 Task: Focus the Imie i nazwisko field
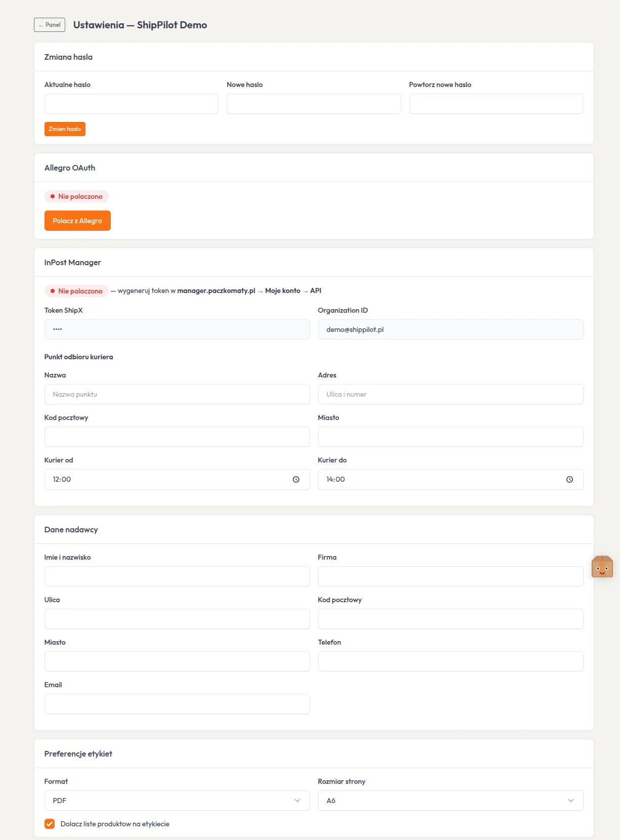click(177, 576)
